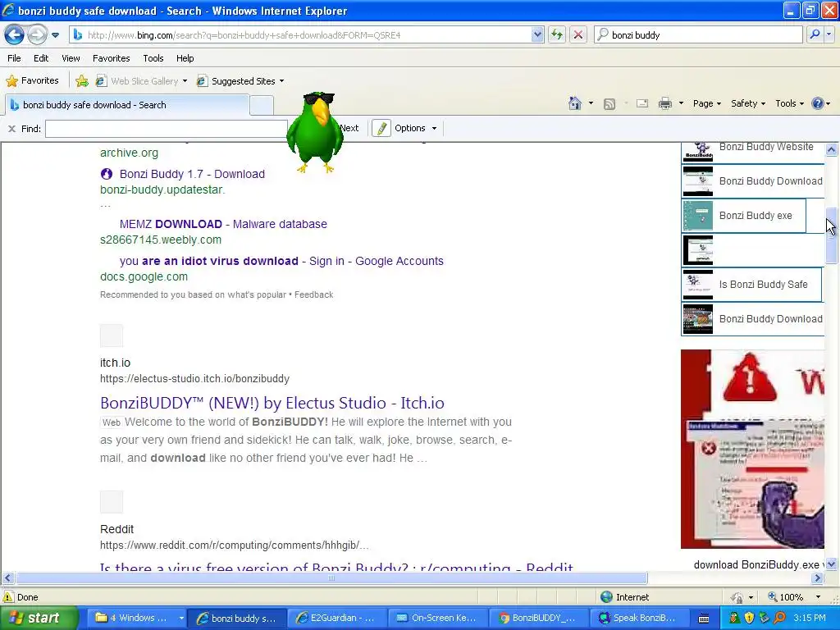The height and width of the screenshot is (630, 840).
Task: Click the Find text input field
Action: click(x=167, y=129)
